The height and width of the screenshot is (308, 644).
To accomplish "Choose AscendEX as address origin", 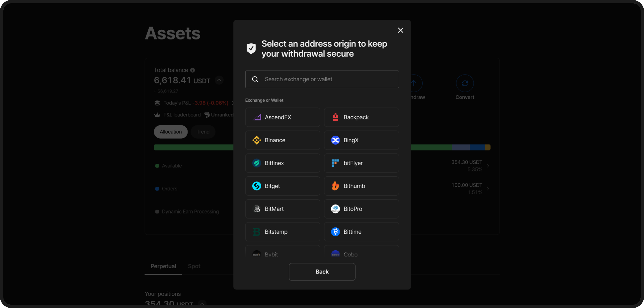I will tap(283, 117).
